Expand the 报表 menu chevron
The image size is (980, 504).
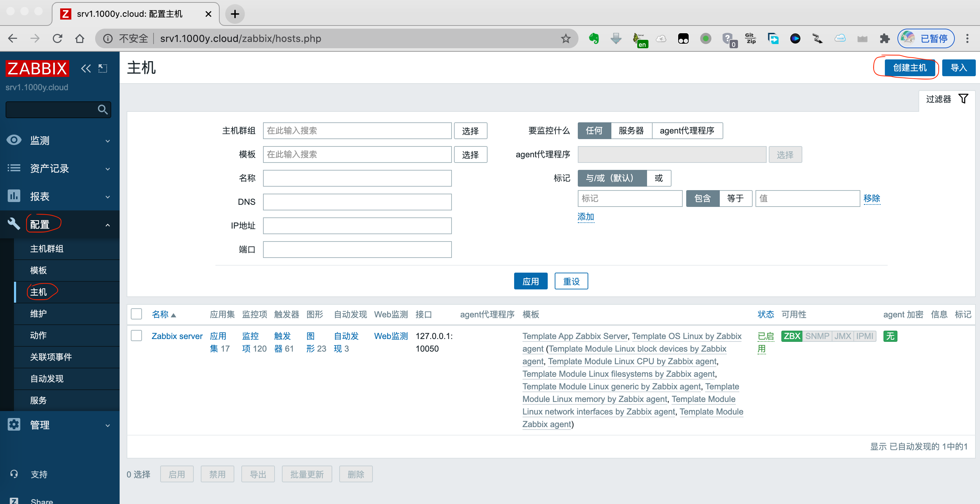point(108,197)
